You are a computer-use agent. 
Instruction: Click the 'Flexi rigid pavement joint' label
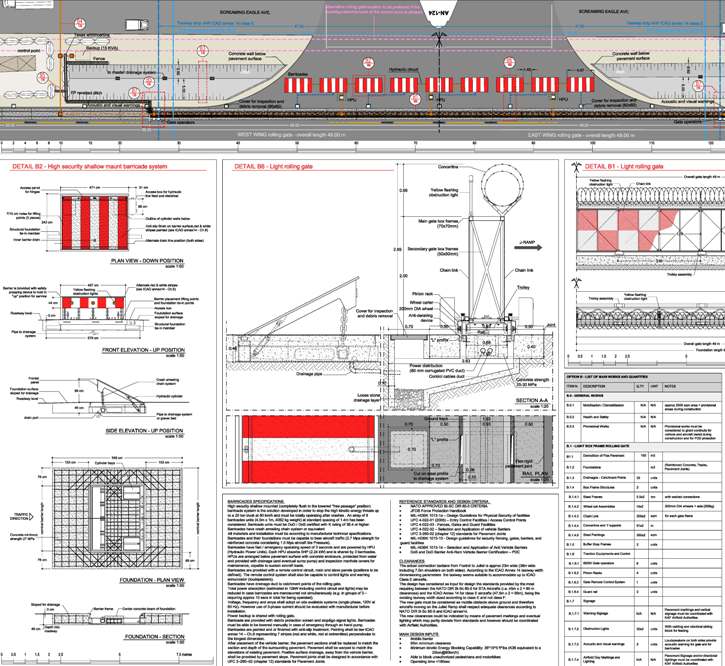(521, 463)
